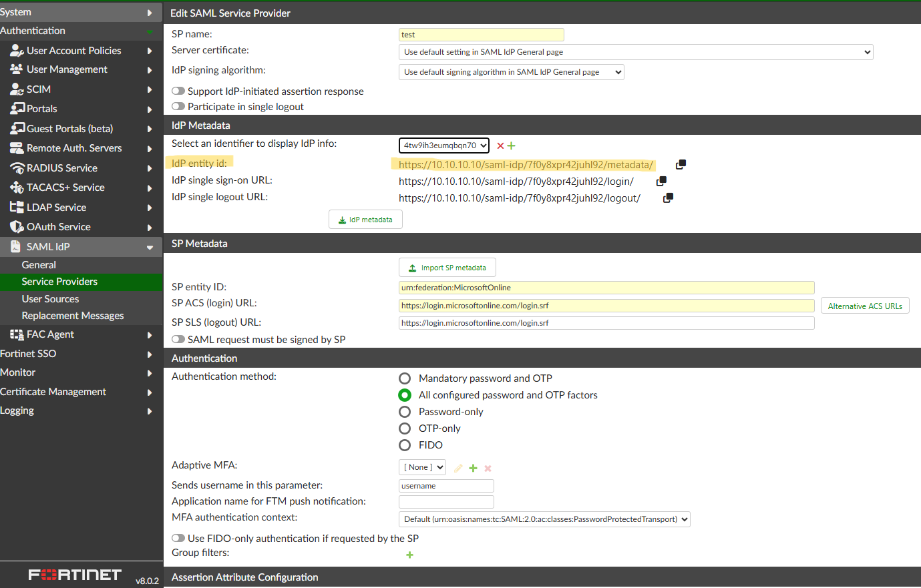Choose OTP-only authentication method
This screenshot has height=588, width=921.
pyautogui.click(x=405, y=428)
